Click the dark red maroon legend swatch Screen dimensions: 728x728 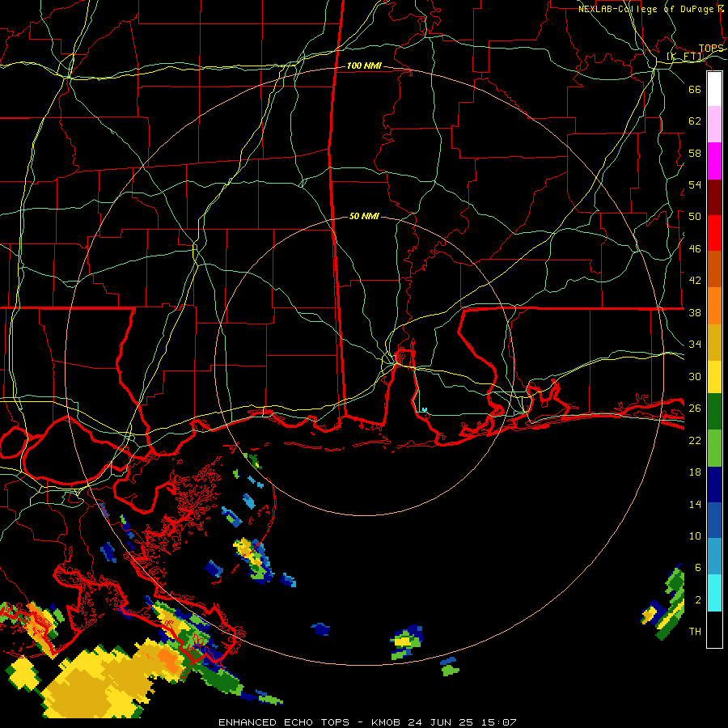click(714, 197)
